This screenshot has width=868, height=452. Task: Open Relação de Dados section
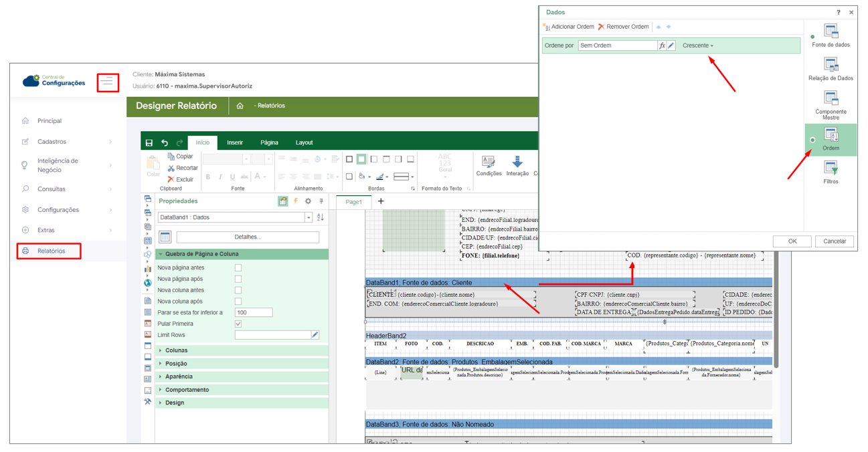tap(831, 69)
